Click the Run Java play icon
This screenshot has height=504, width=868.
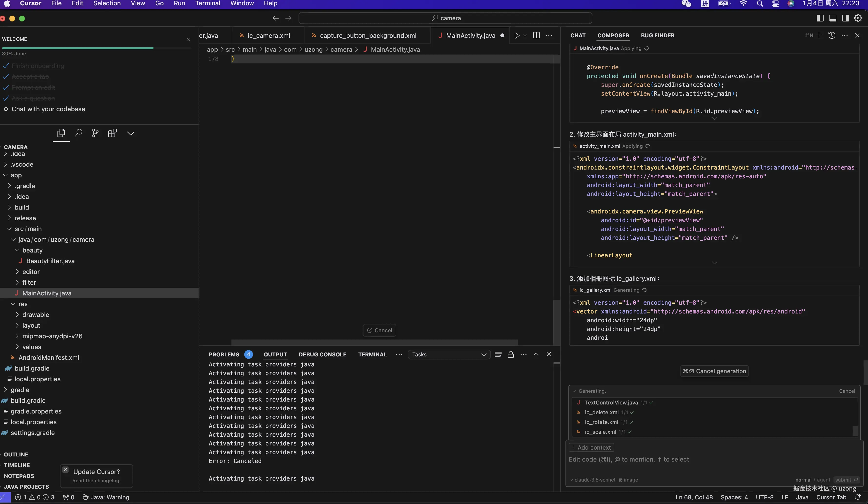517,35
